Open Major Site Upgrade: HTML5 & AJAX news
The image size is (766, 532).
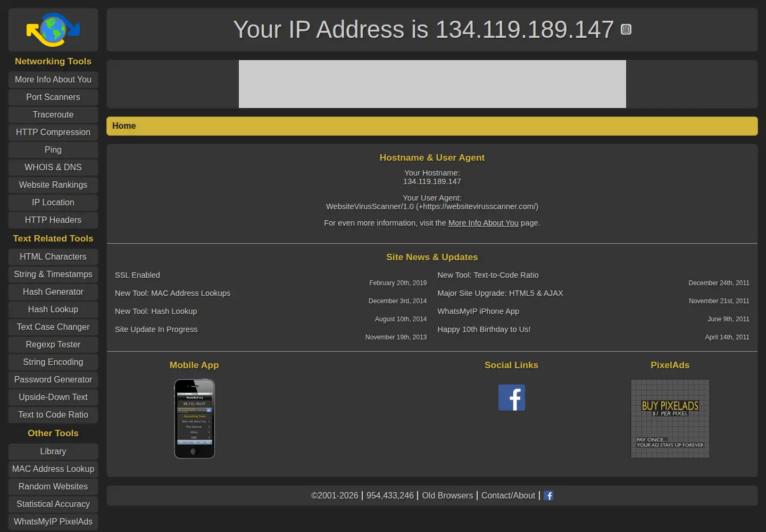coord(500,293)
